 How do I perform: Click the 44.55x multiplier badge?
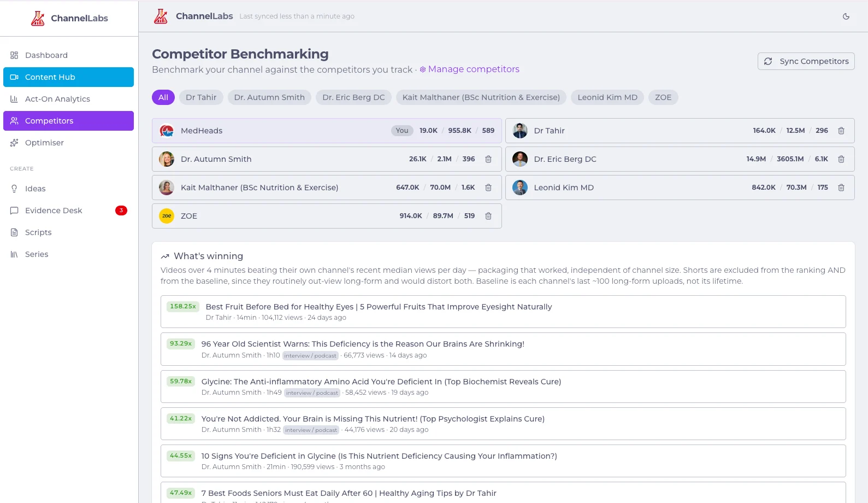pos(181,456)
